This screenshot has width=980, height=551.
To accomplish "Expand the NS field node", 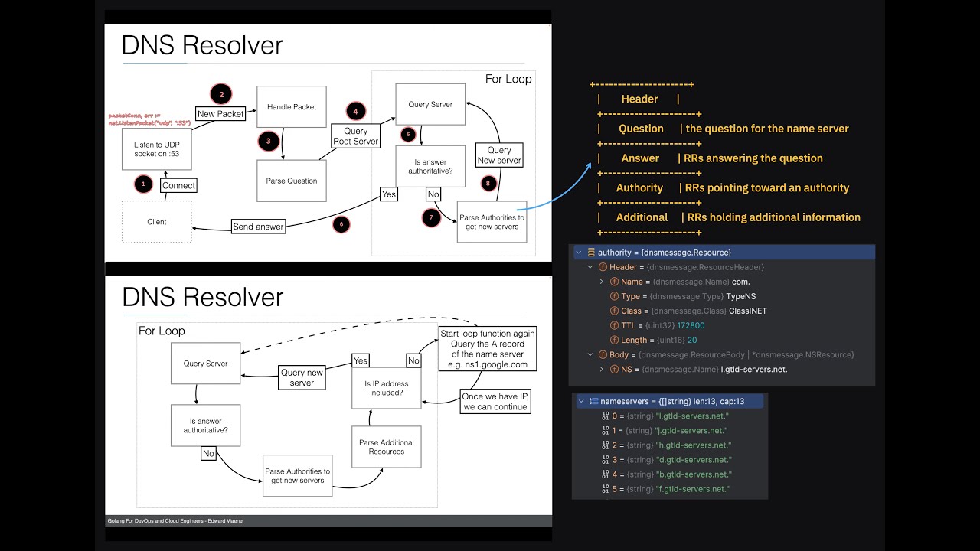I will pyautogui.click(x=602, y=370).
